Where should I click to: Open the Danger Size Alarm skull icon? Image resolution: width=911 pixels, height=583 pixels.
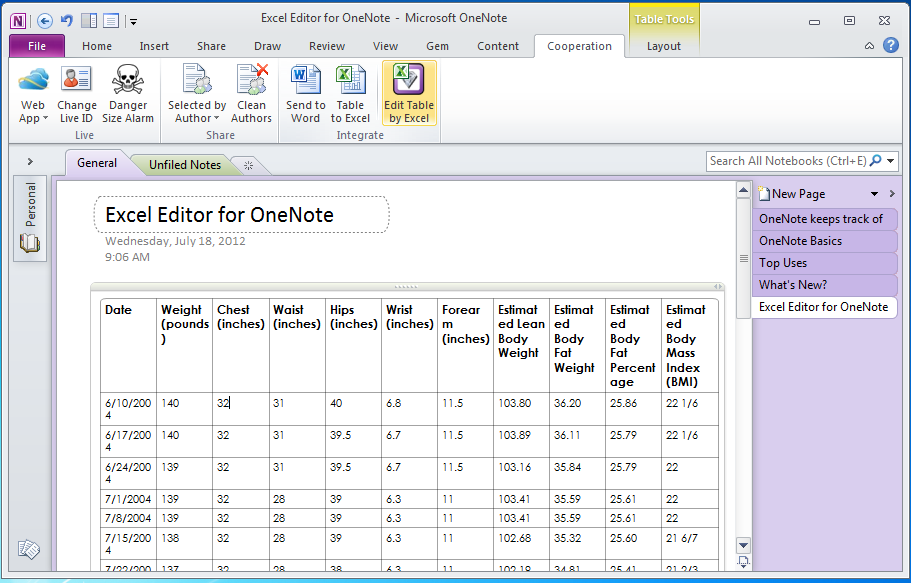[128, 79]
